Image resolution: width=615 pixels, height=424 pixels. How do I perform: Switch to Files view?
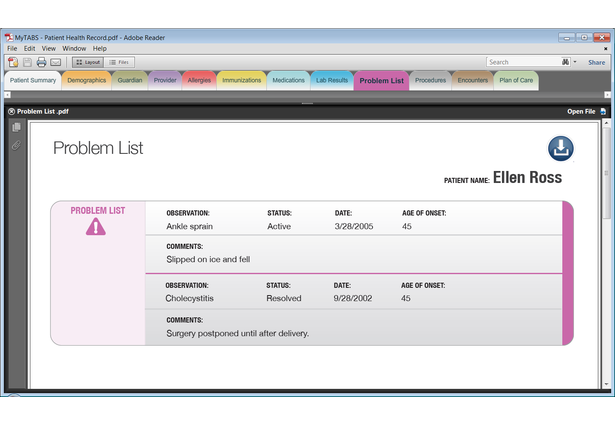point(119,62)
